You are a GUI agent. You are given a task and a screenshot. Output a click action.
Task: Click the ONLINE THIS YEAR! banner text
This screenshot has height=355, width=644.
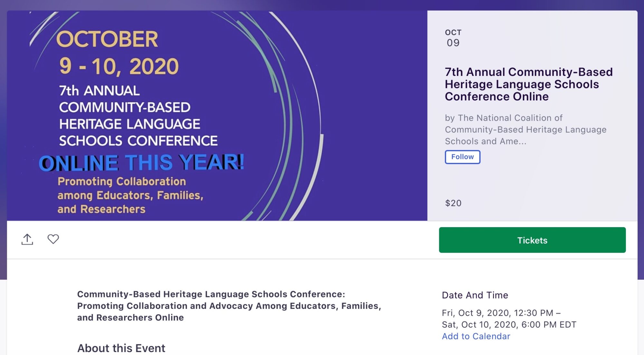click(x=141, y=162)
